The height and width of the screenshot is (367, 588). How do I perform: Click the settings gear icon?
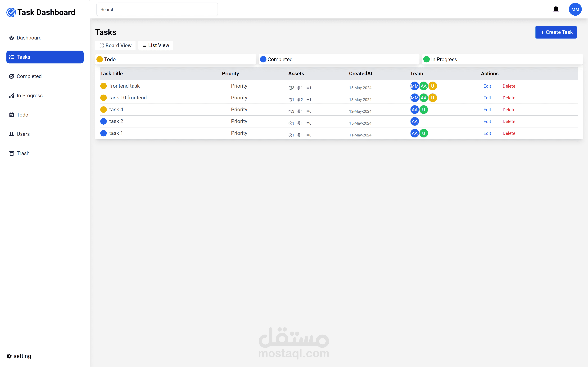(9, 356)
